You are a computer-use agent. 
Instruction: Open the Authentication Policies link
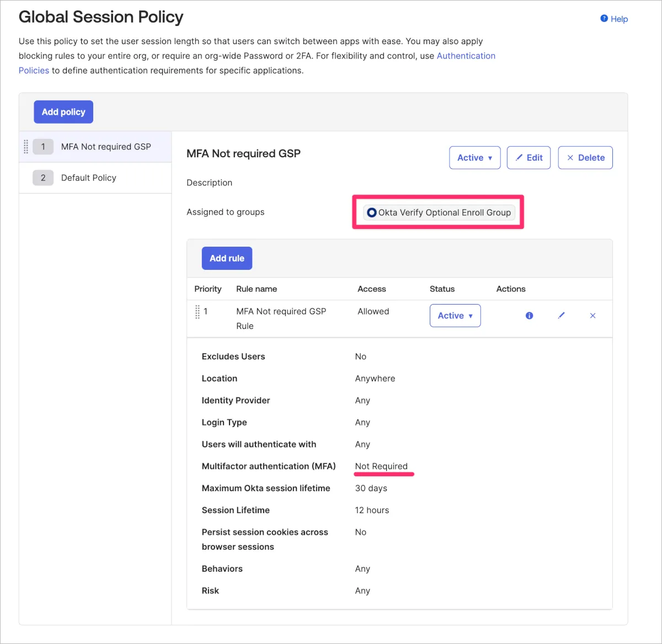[466, 56]
